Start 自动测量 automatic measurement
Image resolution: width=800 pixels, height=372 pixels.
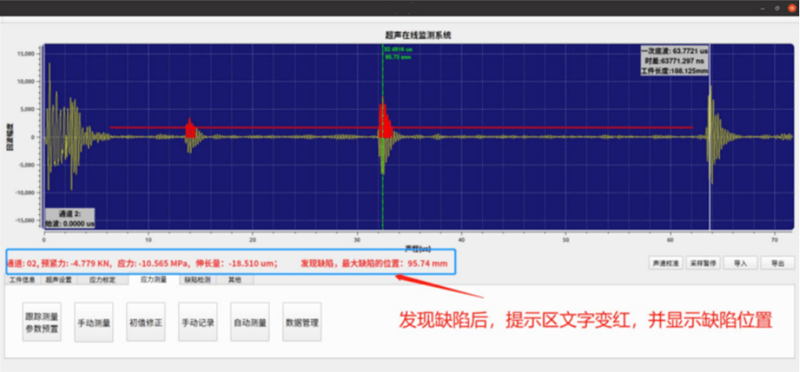(x=250, y=322)
